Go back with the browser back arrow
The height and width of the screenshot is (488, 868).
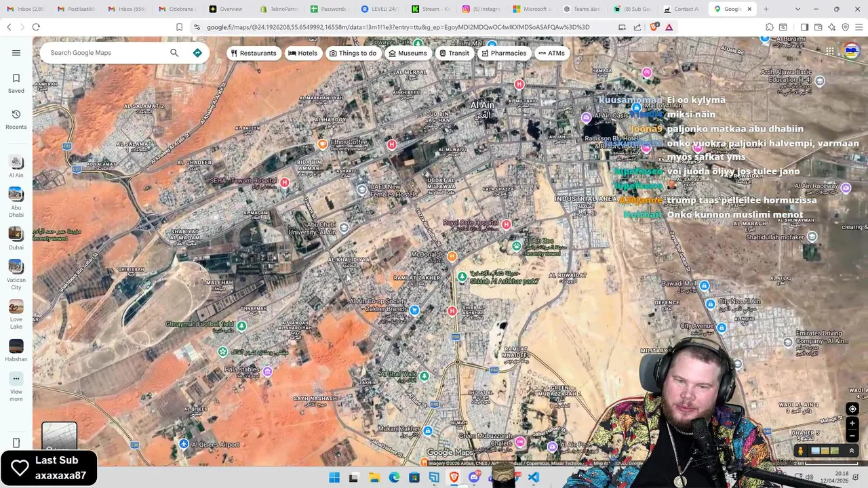coord(9,27)
